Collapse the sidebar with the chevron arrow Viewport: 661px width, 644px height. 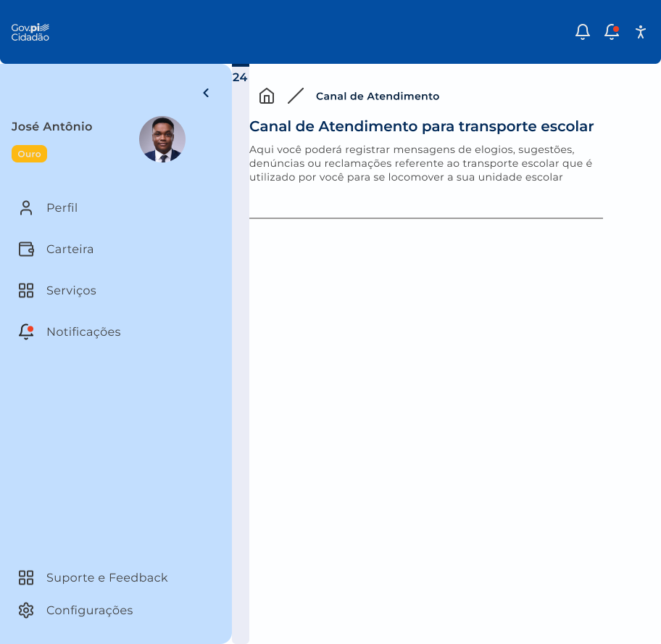[206, 93]
